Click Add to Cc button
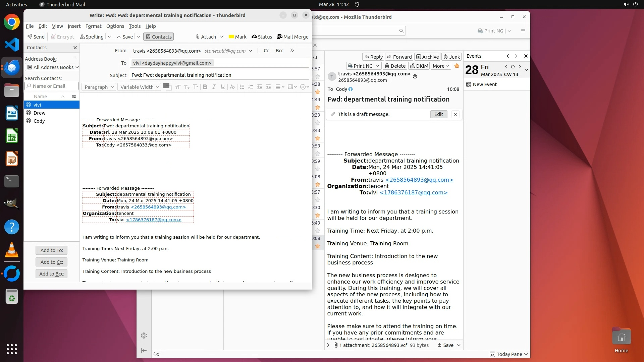The height and width of the screenshot is (362, 644). coord(52,262)
